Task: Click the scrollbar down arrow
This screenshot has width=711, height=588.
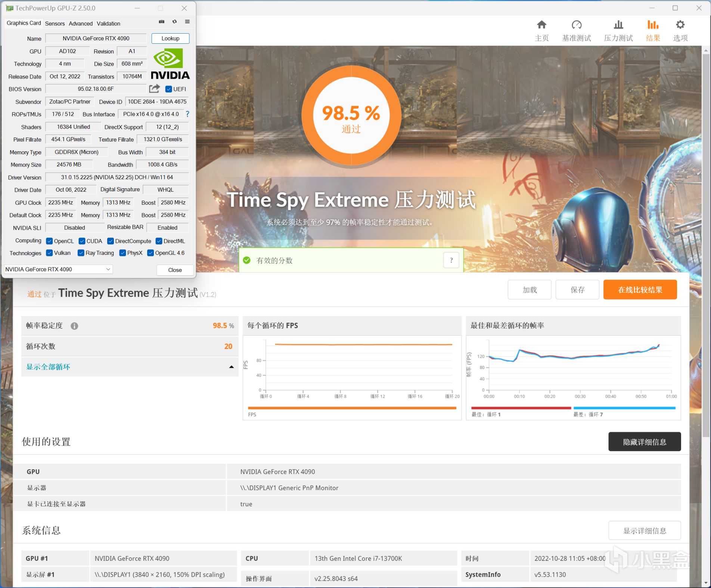Action: pyautogui.click(x=706, y=583)
